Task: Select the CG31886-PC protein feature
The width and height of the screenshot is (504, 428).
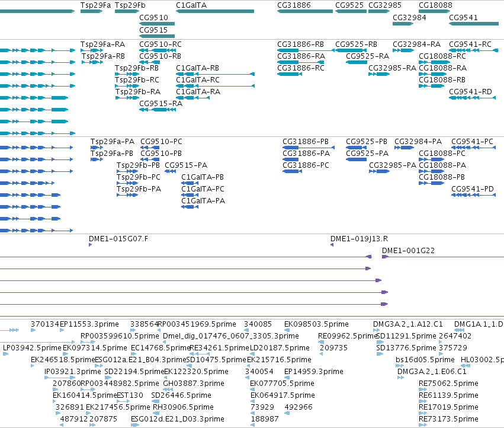Action: 292,171
